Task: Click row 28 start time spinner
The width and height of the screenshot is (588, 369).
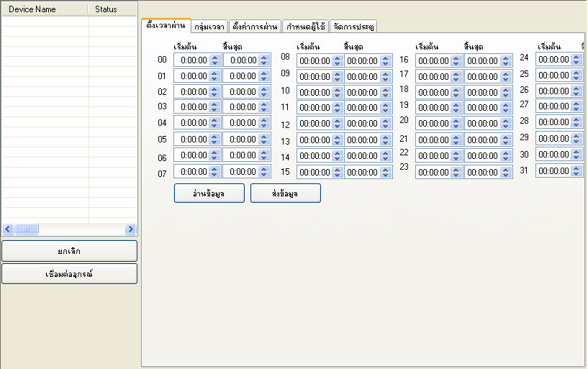Action: click(x=576, y=122)
